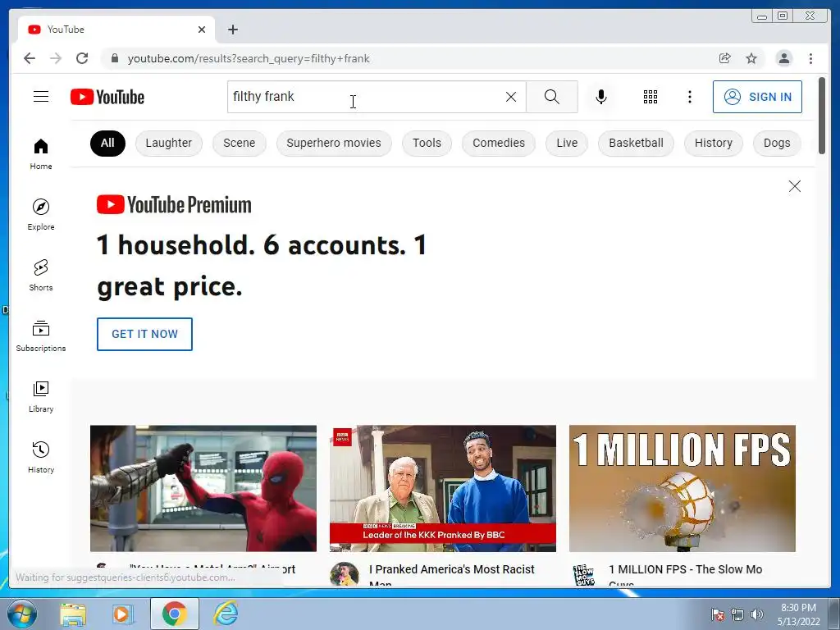This screenshot has height=630, width=840.
Task: Click the SIGN IN button
Action: (757, 97)
